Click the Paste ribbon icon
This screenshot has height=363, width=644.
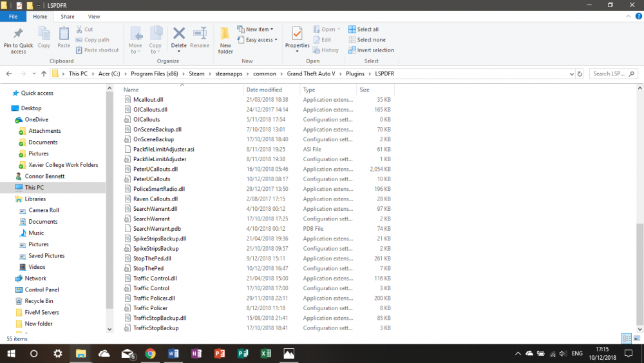coord(64,37)
